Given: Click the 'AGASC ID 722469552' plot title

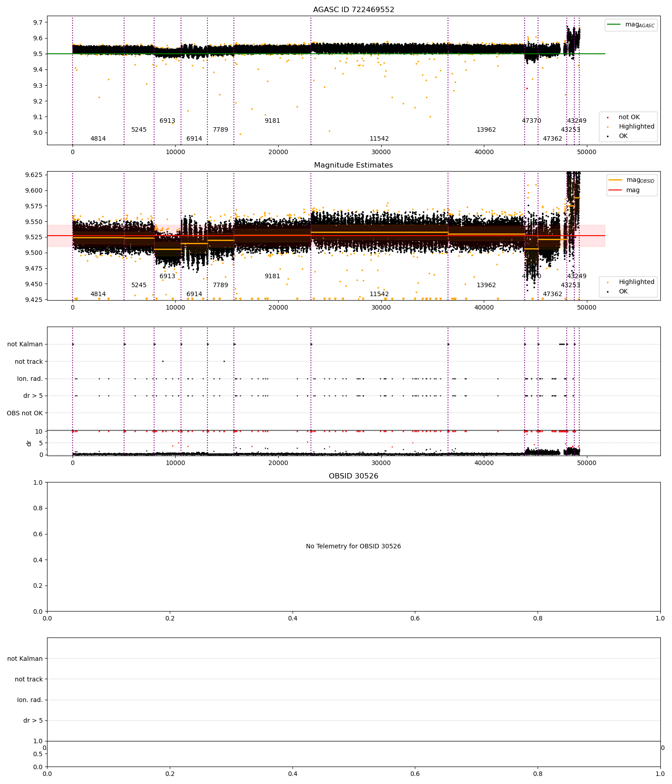Looking at the screenshot, I should [353, 10].
